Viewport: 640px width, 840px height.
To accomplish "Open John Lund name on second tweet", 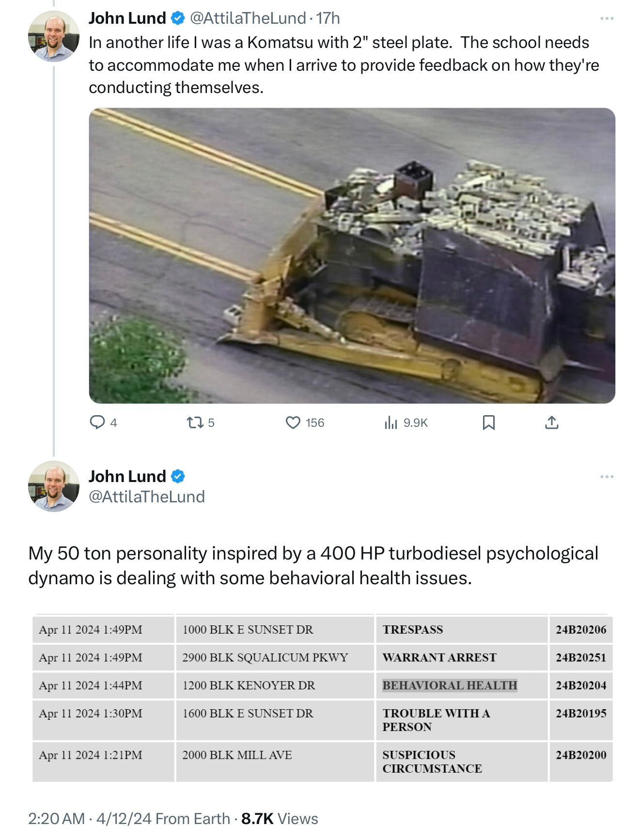I will [127, 476].
